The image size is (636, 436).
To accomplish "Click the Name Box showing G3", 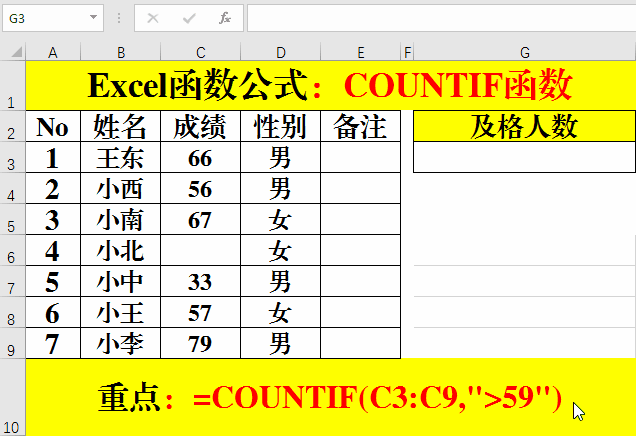I will point(53,18).
